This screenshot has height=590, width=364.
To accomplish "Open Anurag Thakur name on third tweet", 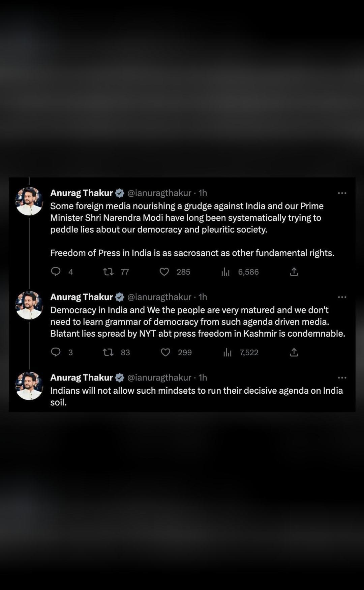I will click(x=82, y=378).
